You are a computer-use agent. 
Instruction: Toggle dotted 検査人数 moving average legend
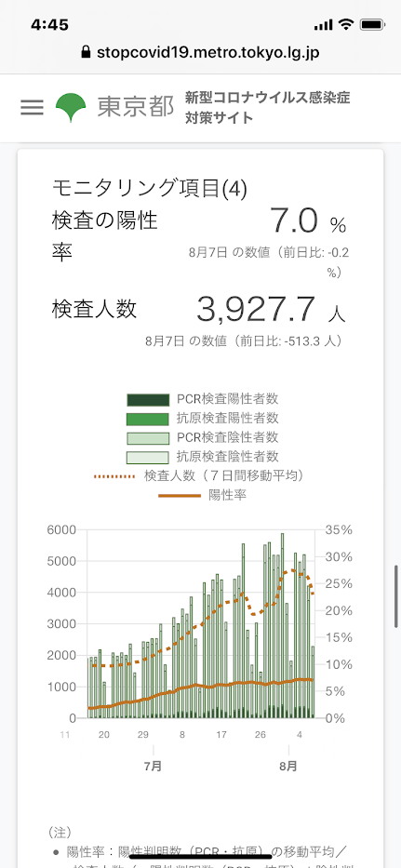click(200, 475)
